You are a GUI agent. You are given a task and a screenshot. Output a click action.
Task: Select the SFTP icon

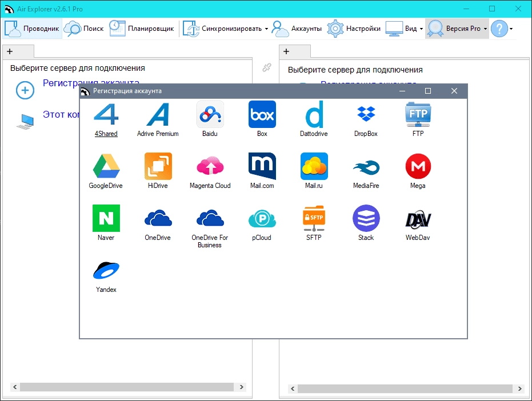pos(314,218)
